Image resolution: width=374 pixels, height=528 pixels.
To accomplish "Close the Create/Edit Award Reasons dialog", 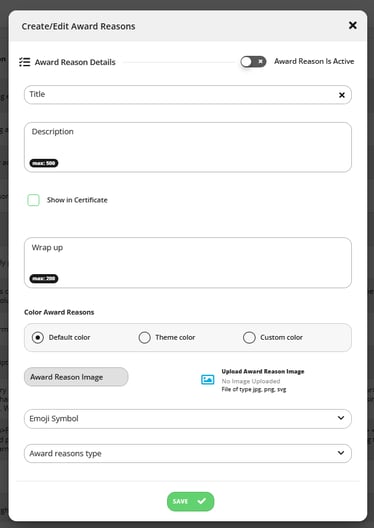I will [x=352, y=25].
